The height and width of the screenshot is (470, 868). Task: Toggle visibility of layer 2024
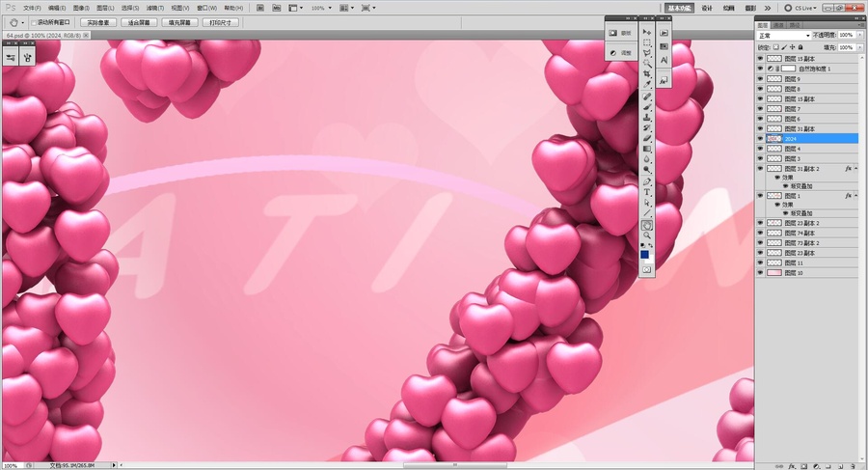point(760,139)
